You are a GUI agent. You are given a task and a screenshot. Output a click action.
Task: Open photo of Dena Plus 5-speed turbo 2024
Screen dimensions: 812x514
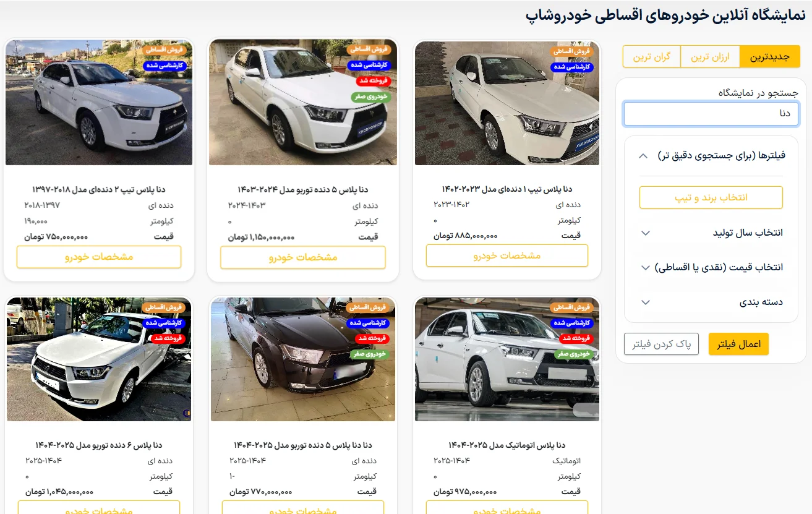click(x=303, y=103)
